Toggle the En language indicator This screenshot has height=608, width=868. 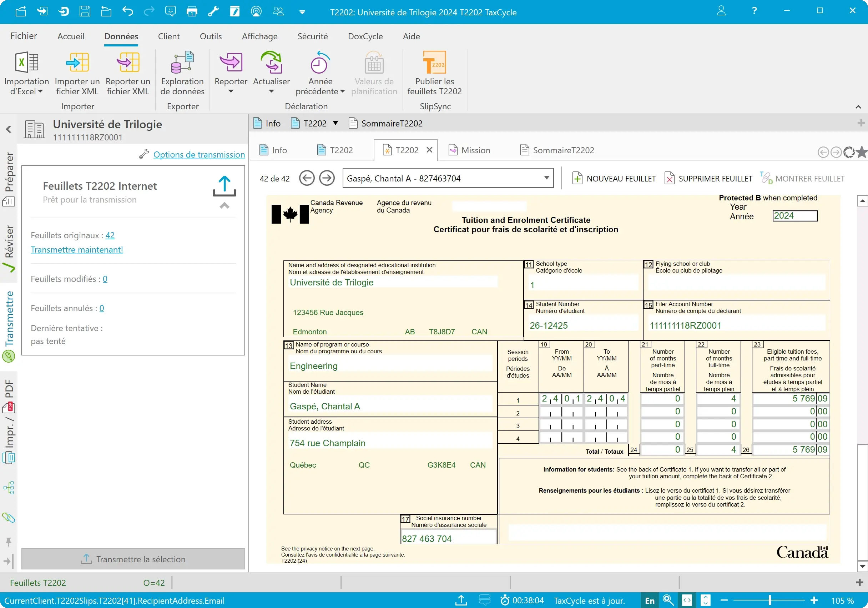click(x=650, y=600)
